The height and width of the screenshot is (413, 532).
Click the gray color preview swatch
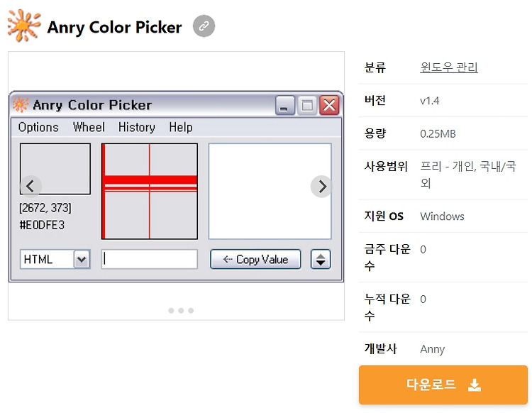(55, 169)
